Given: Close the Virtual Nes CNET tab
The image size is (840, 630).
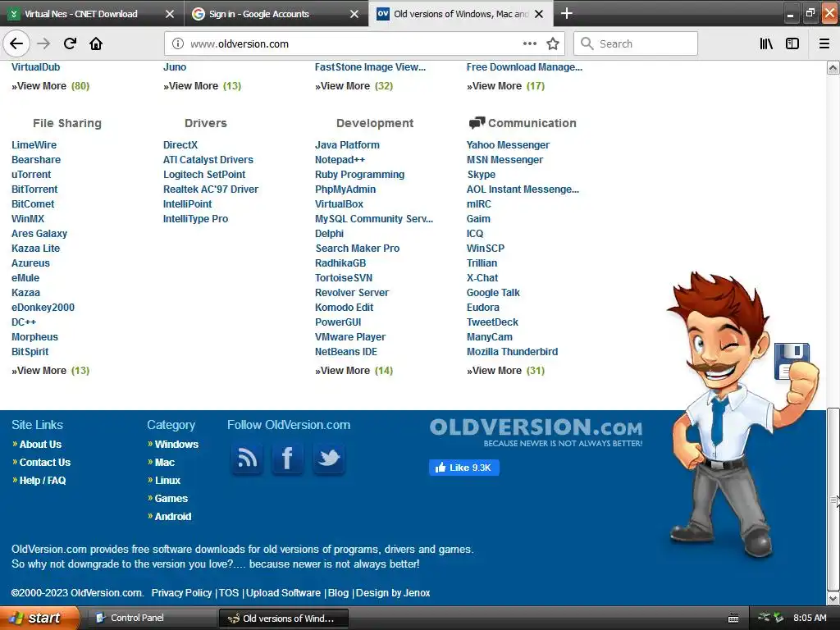Looking at the screenshot, I should 169,14.
